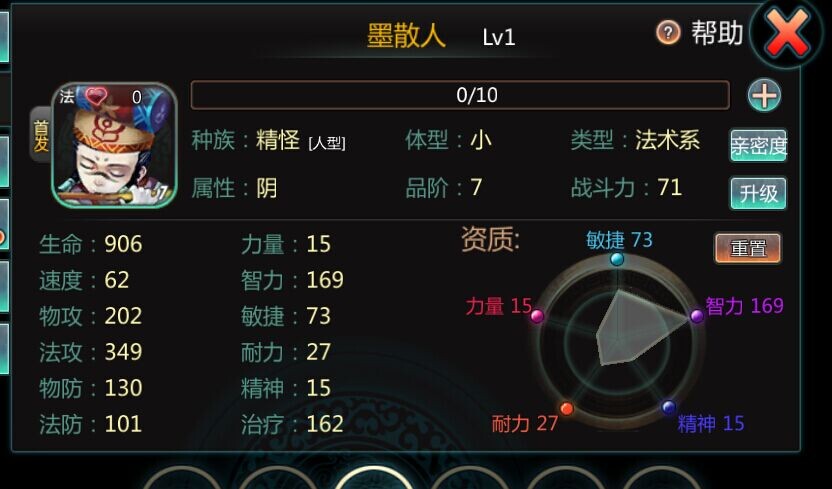Select the cyan 敏捷 node on radar chart
The image size is (832, 489).
617,259
